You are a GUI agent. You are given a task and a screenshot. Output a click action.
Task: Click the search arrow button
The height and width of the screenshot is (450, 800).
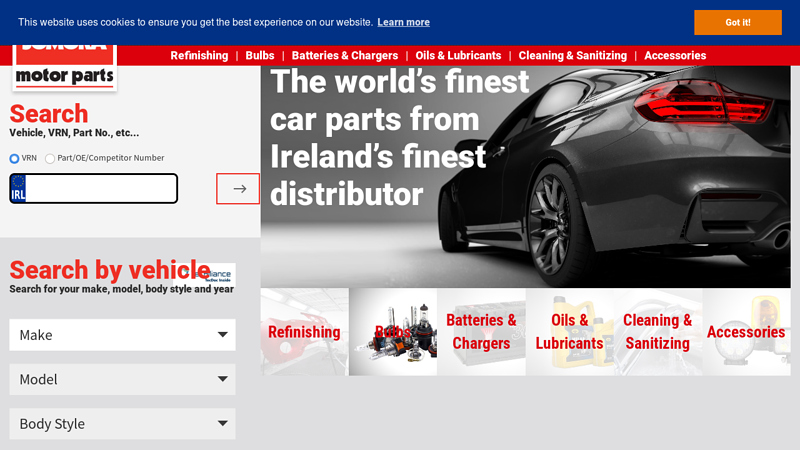click(238, 189)
